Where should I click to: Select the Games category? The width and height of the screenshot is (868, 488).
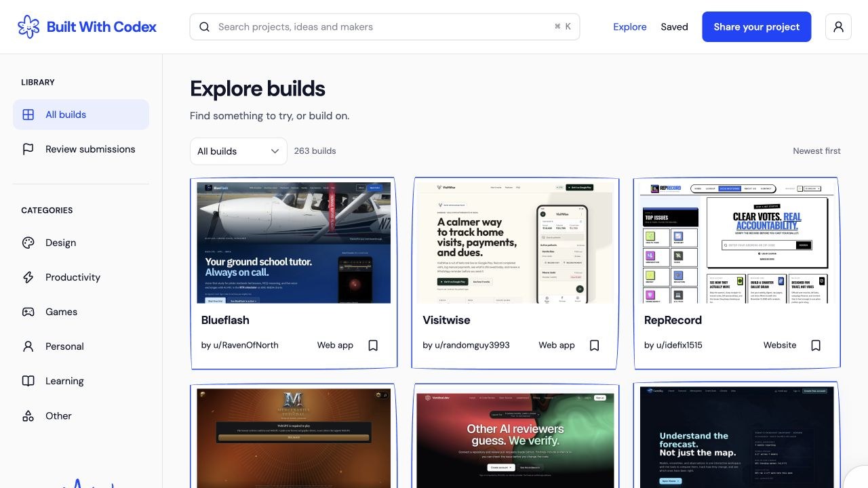pyautogui.click(x=81, y=312)
